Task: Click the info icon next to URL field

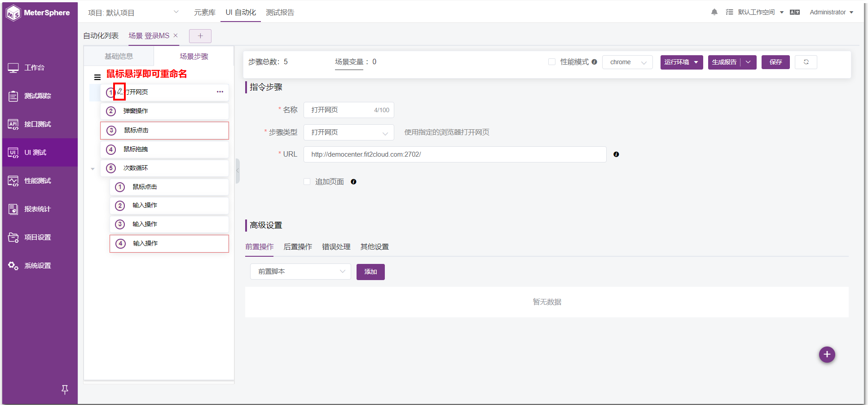Action: click(x=616, y=154)
